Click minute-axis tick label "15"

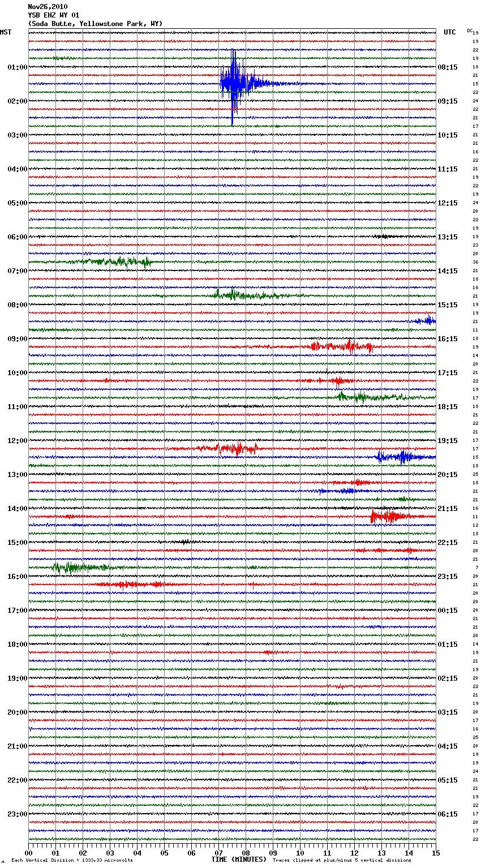[436, 853]
